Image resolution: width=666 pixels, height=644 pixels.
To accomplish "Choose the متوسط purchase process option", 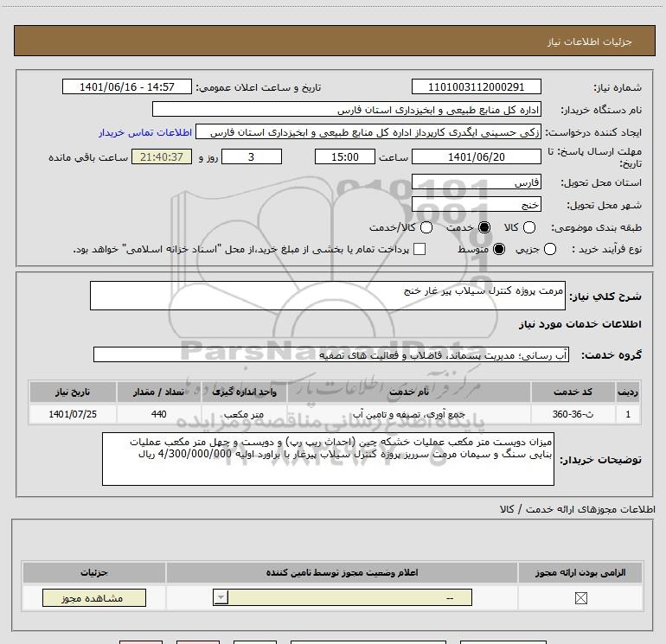I will [x=499, y=249].
